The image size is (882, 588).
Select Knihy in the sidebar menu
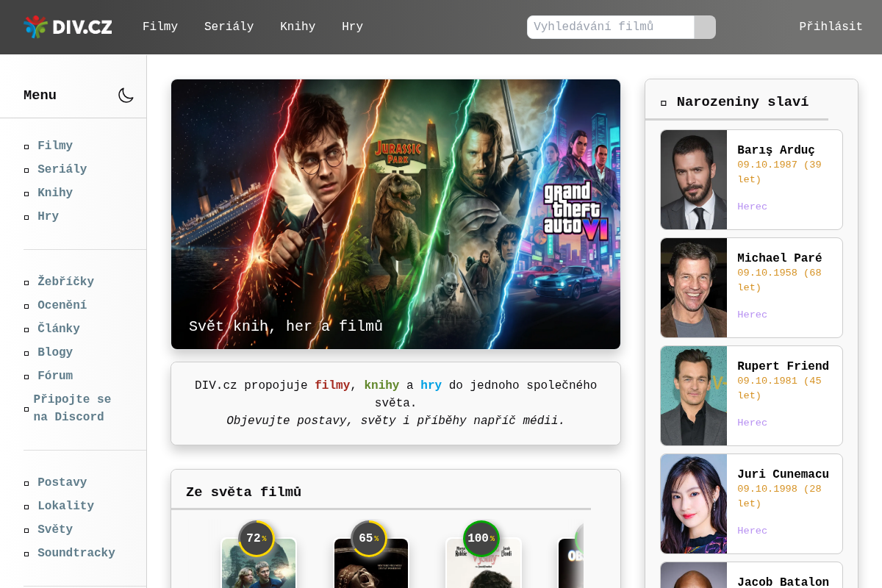click(55, 193)
